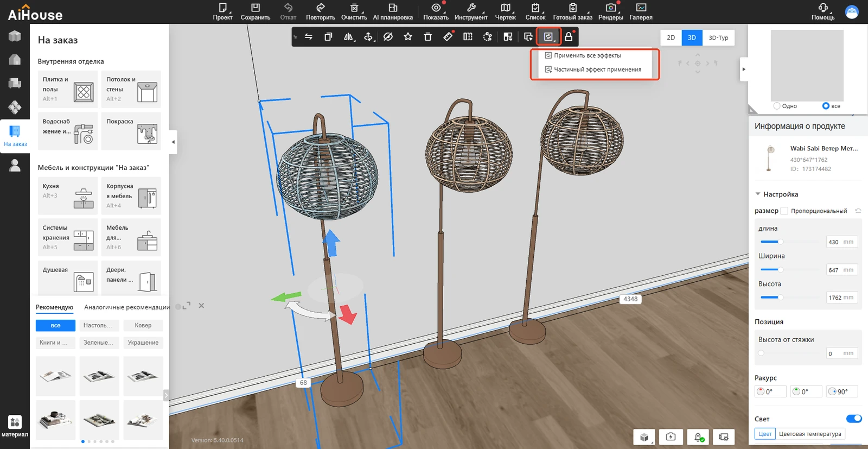This screenshot has width=868, height=449.
Task: Open camera settings icon at bottom right
Action: coord(723,437)
